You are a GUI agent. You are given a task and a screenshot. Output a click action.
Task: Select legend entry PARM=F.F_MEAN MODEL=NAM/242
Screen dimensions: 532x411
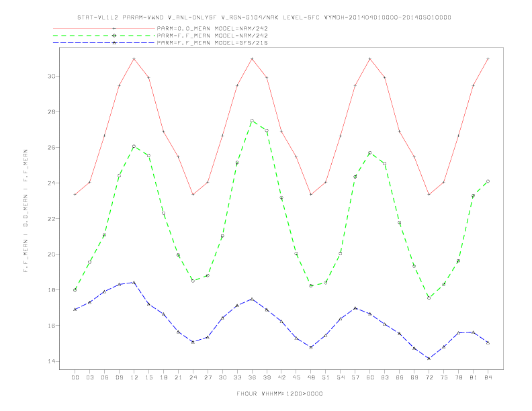coord(212,36)
